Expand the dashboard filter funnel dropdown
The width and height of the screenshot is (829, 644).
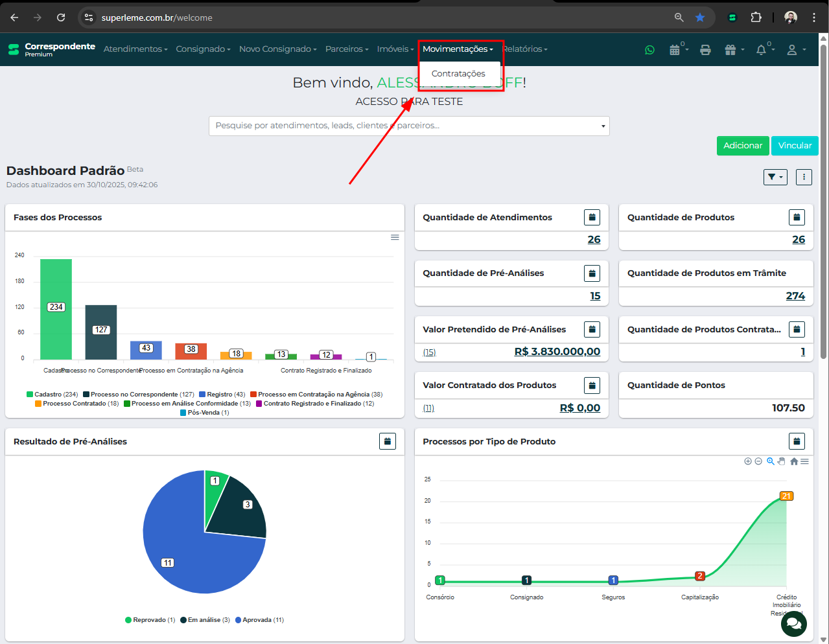(x=775, y=177)
